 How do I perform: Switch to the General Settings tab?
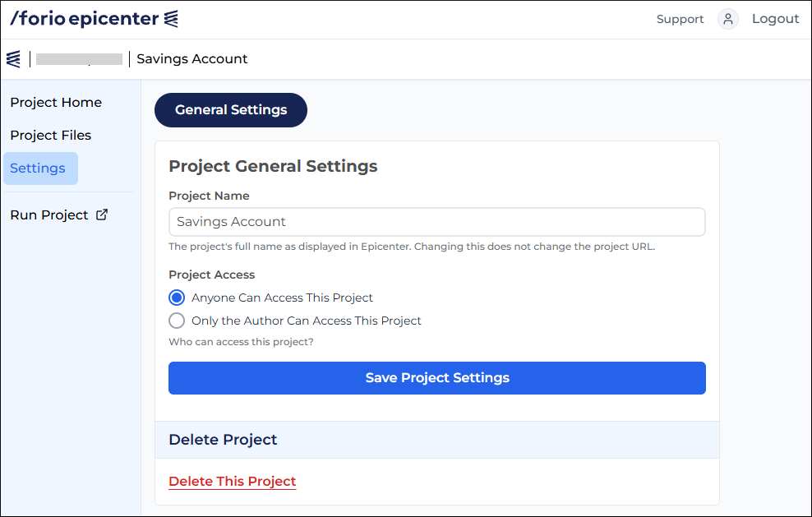coord(230,109)
